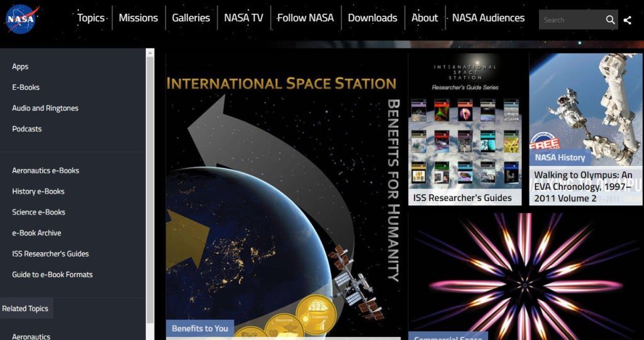
Task: Open the Downloads menu
Action: click(372, 18)
